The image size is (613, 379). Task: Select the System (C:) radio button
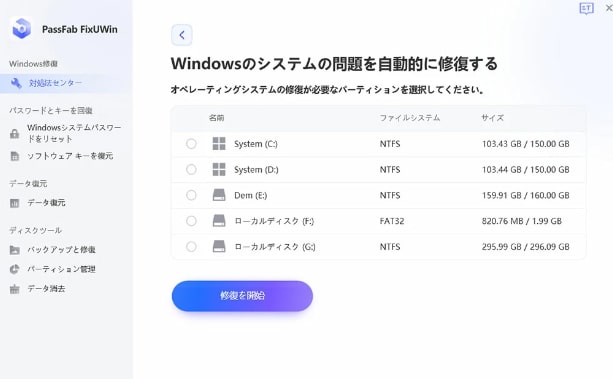coord(191,144)
